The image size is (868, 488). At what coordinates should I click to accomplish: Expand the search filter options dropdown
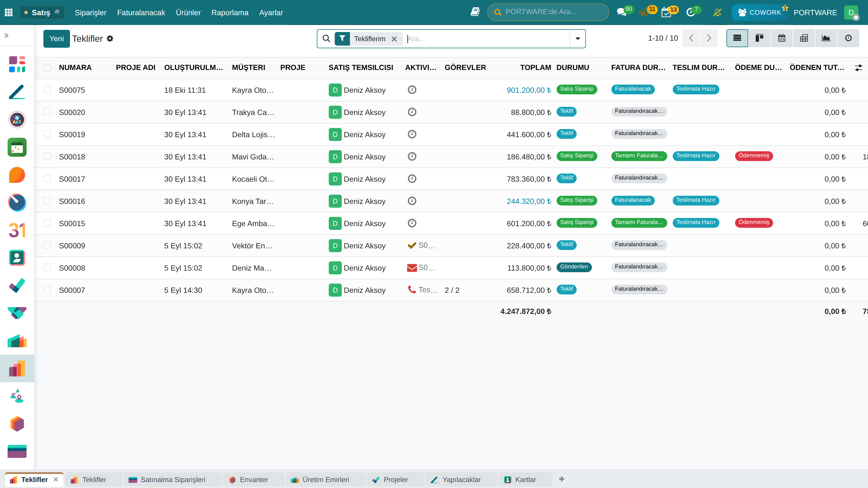tap(577, 39)
